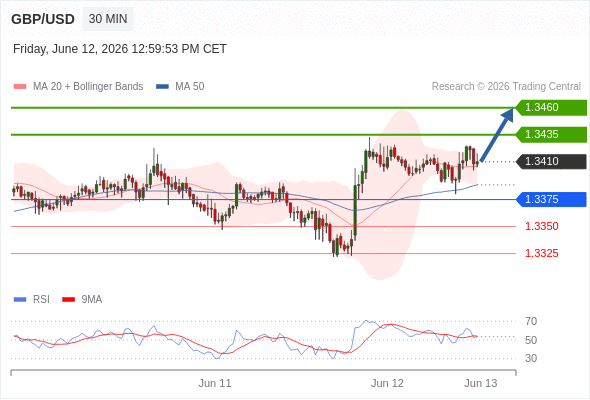Click the MA 20 + Bollinger Bands legend label

(x=88, y=87)
